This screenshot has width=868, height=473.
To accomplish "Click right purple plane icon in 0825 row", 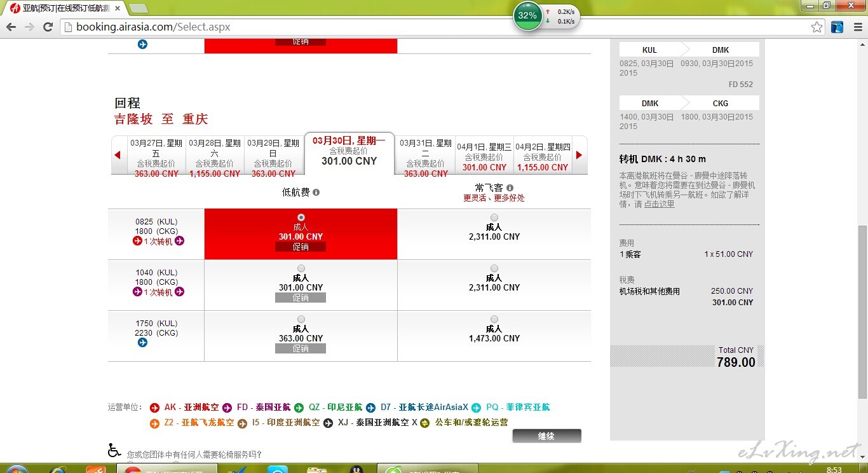I will [x=180, y=241].
